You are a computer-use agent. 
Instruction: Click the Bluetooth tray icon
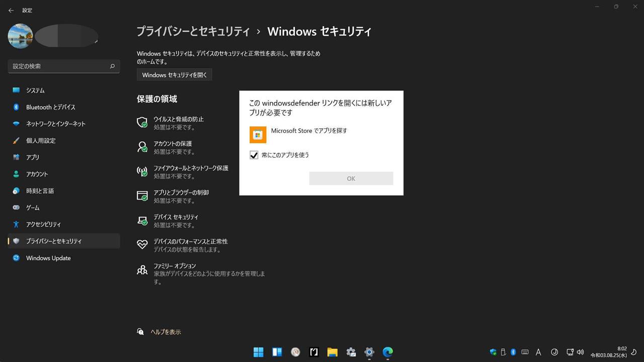[513, 352]
